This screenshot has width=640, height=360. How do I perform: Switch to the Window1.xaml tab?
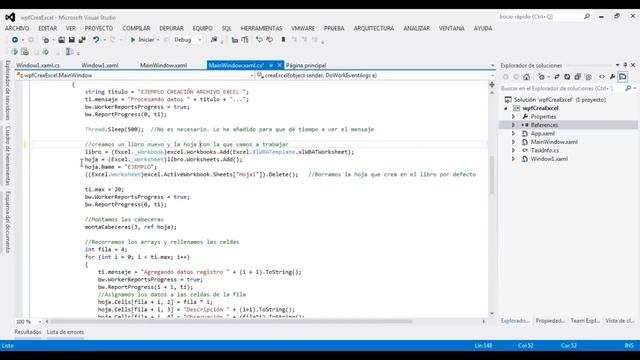pos(100,65)
